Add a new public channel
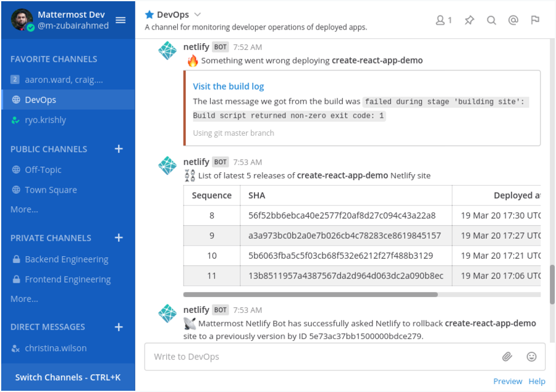The height and width of the screenshot is (392, 556). (119, 149)
